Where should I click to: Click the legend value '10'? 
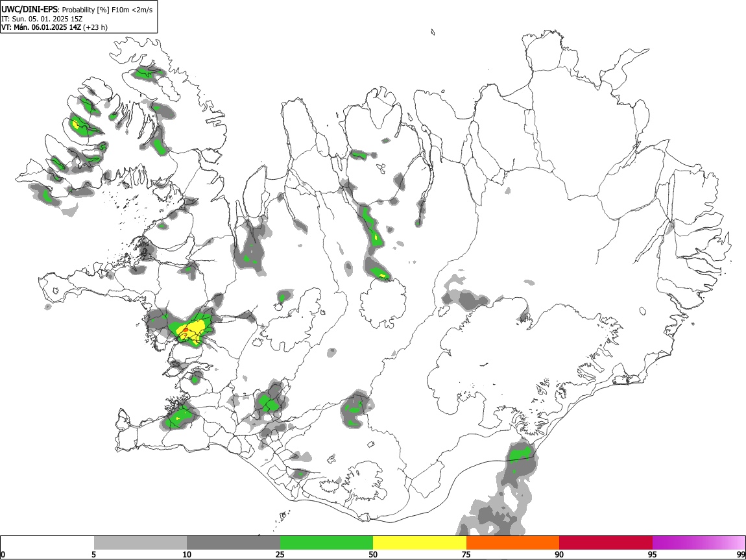(187, 554)
